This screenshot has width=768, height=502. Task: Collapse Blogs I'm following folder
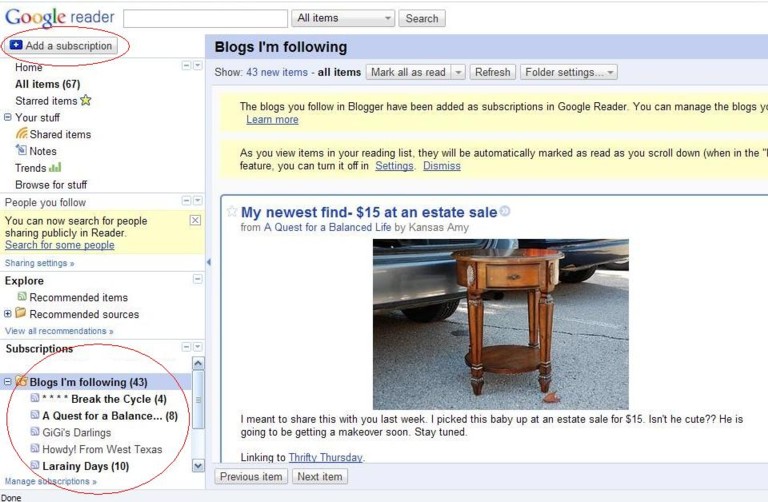pos(7,382)
